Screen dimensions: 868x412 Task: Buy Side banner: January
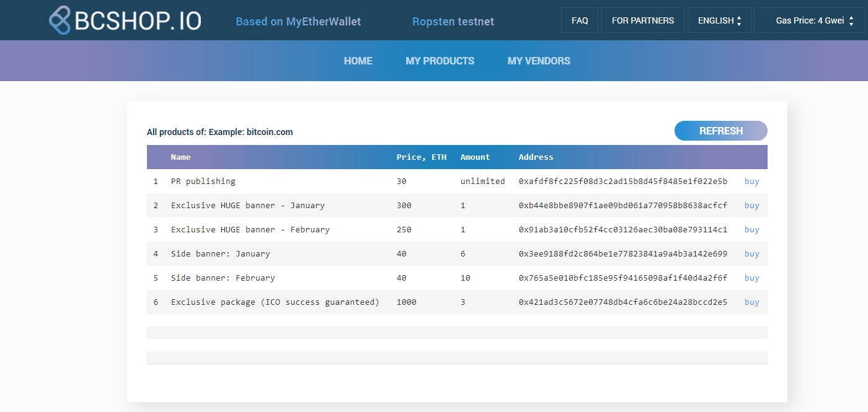coord(752,254)
